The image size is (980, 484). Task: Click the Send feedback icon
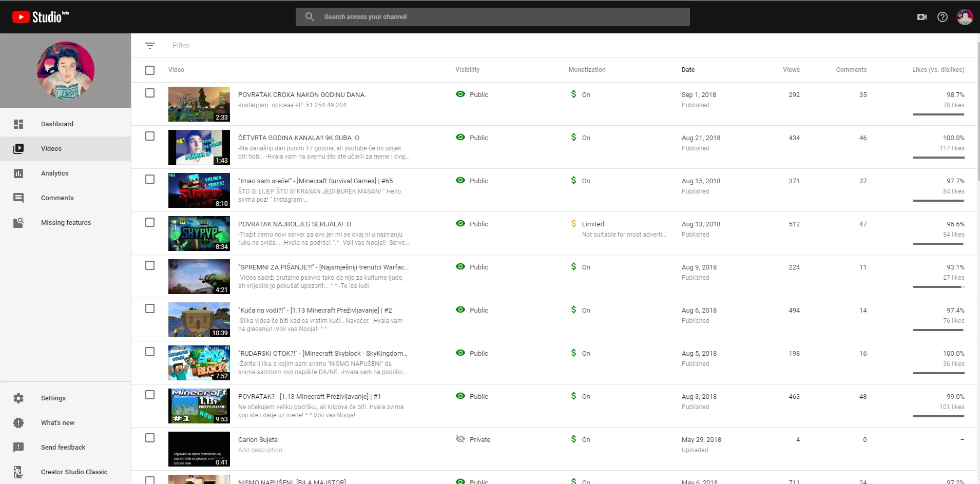tap(18, 448)
